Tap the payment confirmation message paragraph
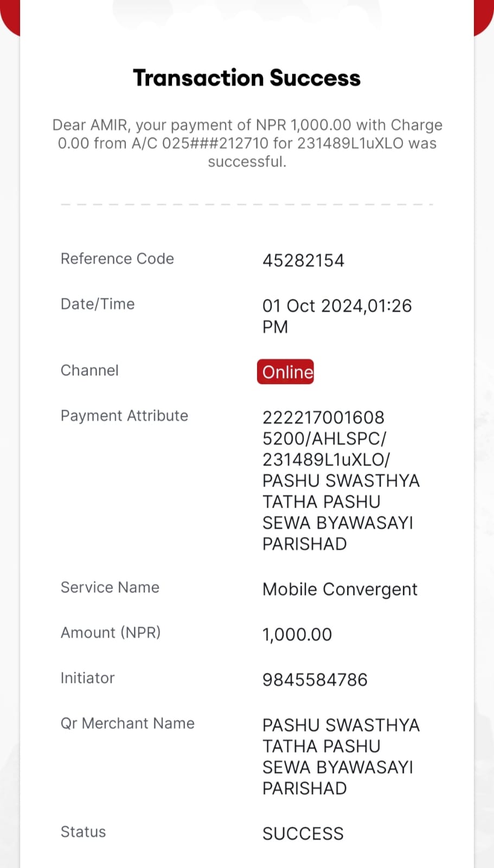 [x=247, y=143]
